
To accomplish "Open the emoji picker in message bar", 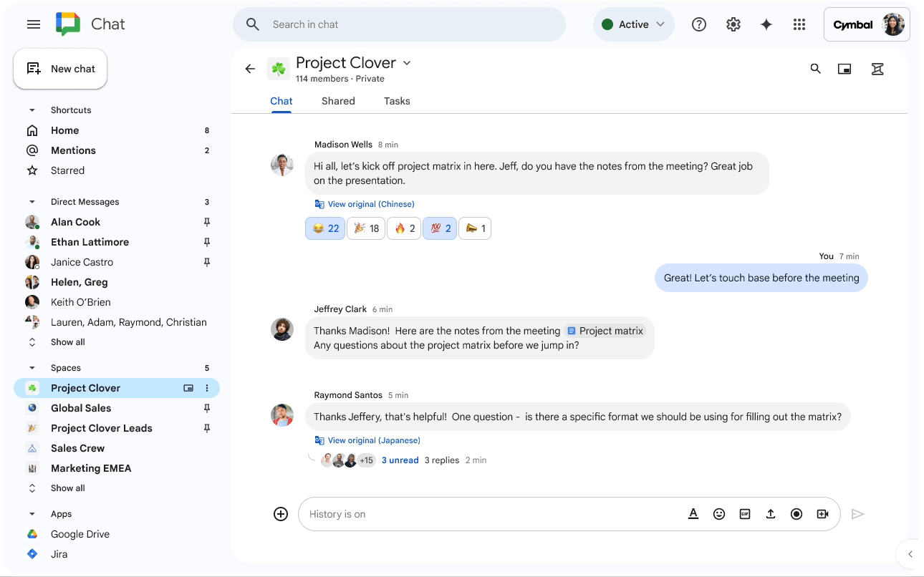I will (x=719, y=513).
